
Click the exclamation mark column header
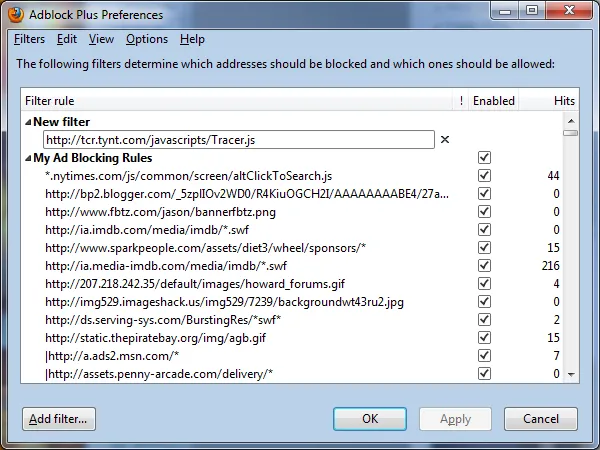pyautogui.click(x=461, y=101)
